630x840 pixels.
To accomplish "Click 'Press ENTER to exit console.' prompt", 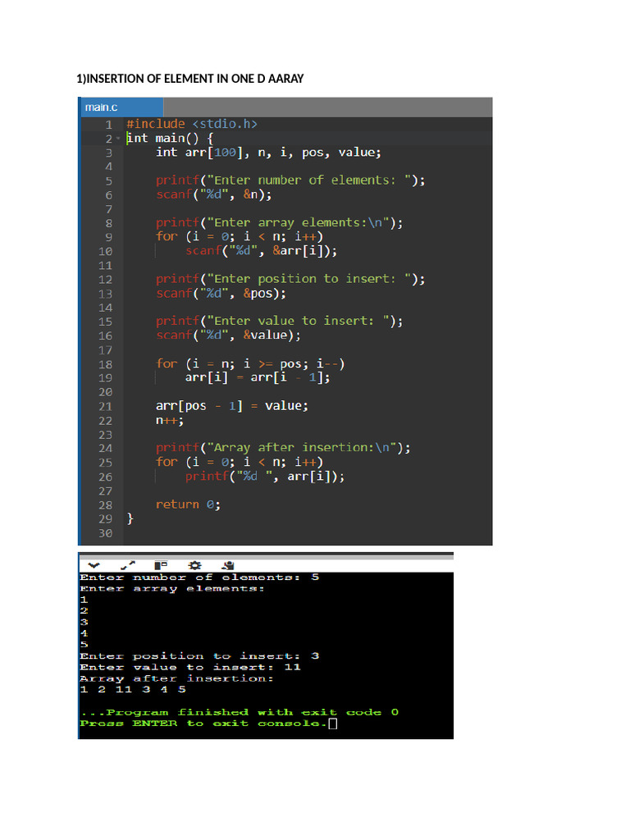I will [203, 724].
